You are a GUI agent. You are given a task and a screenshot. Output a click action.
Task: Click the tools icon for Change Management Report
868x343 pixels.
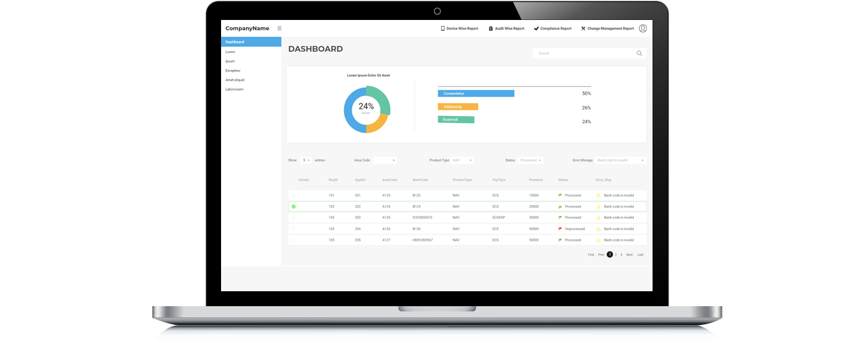(583, 28)
